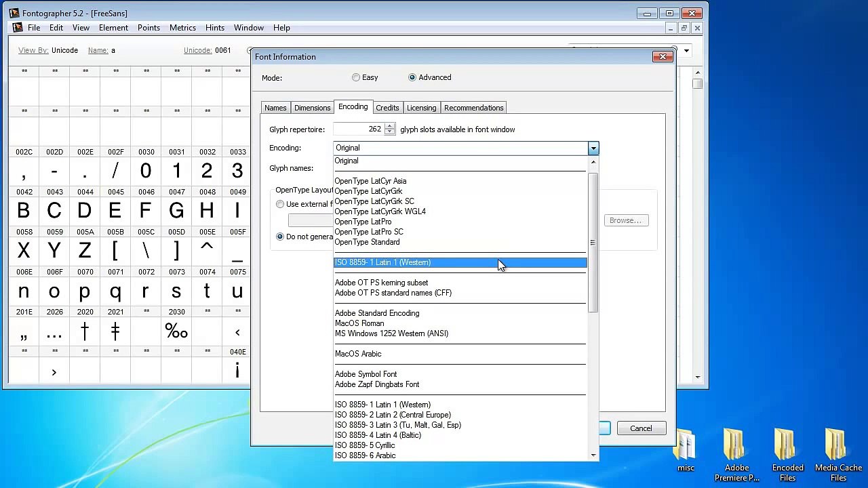Choose the Use external file radio option

280,204
